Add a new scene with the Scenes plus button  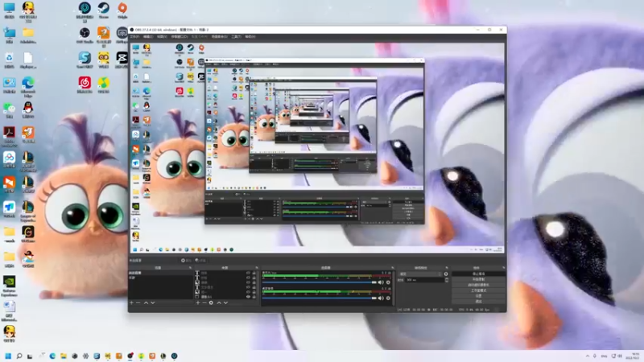[131, 303]
